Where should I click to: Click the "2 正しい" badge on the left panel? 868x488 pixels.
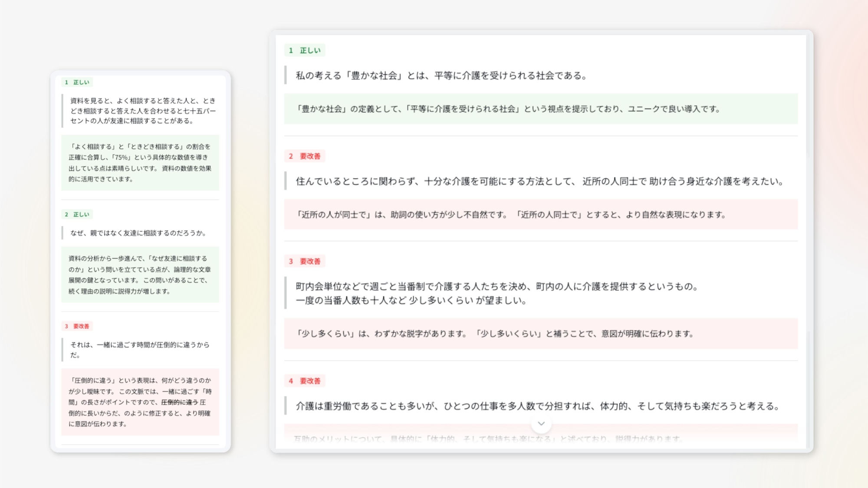(x=76, y=214)
